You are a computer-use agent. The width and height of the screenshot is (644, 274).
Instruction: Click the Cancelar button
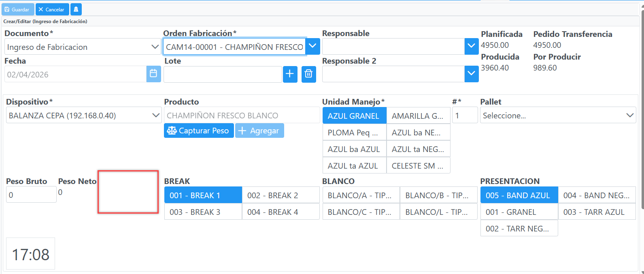click(x=52, y=9)
